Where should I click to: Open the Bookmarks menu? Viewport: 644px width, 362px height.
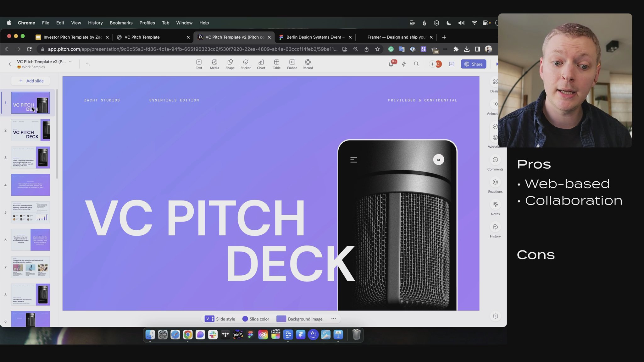121,23
